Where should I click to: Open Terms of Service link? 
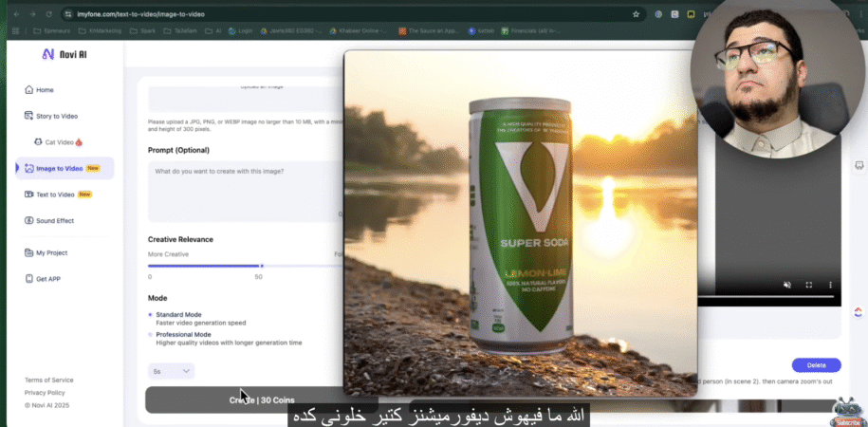click(48, 380)
